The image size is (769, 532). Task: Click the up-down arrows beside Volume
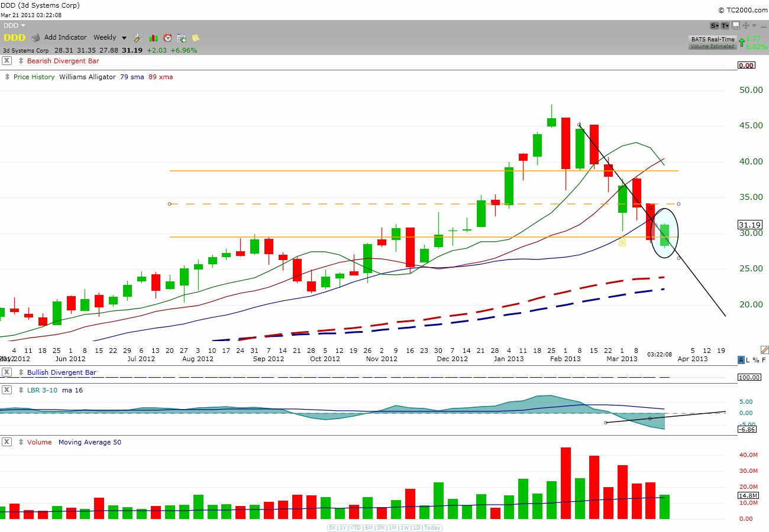point(21,442)
